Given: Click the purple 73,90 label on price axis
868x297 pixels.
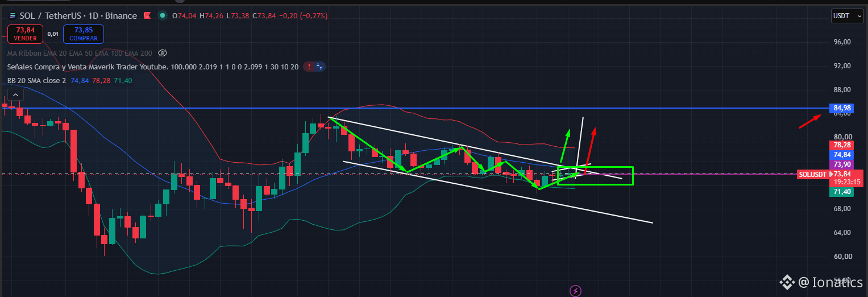Looking at the screenshot, I should (x=842, y=164).
